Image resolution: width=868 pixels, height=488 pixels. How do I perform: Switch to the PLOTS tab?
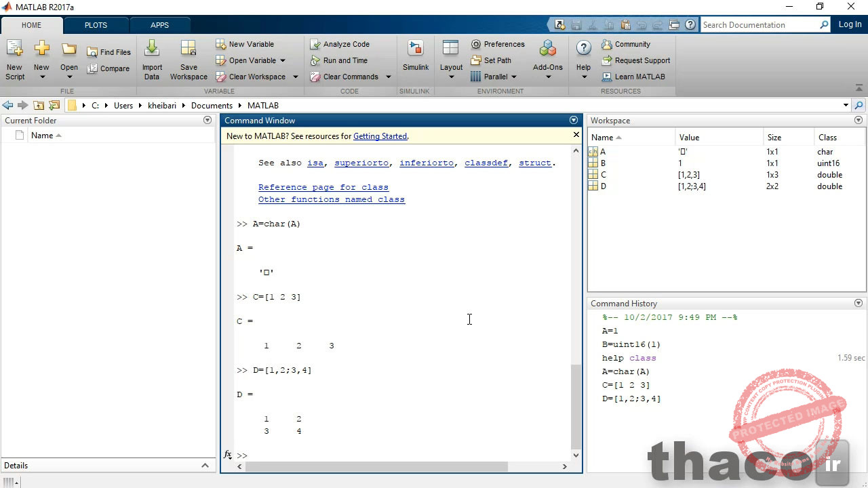tap(95, 25)
